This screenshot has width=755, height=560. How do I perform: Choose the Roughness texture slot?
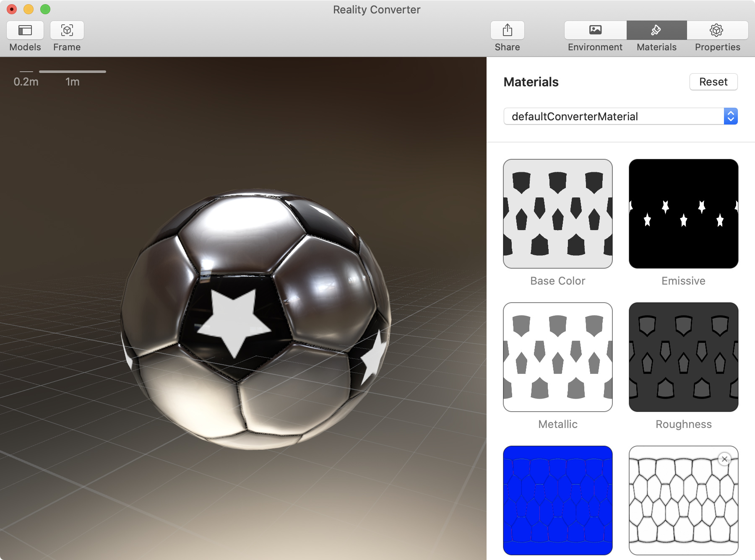pyautogui.click(x=683, y=357)
